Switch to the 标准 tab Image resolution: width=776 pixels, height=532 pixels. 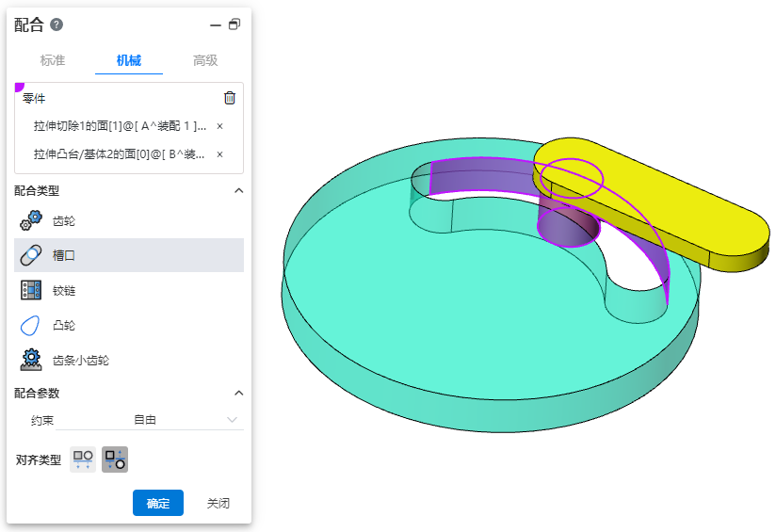(x=53, y=60)
